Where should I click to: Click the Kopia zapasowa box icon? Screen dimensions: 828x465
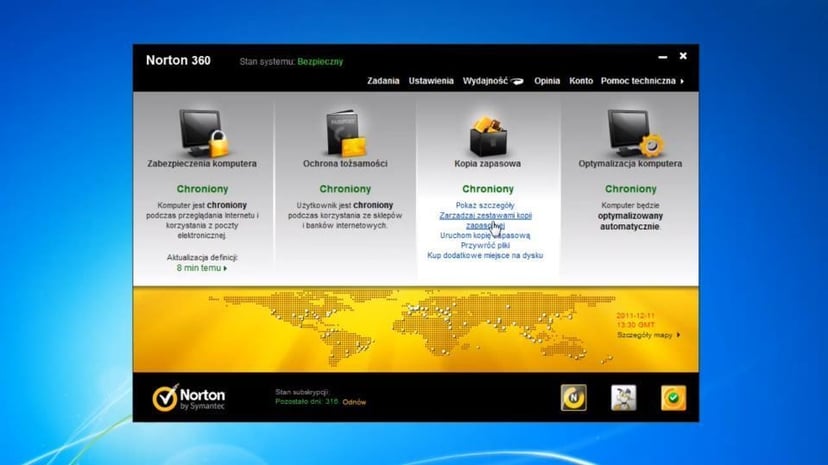[x=487, y=131]
